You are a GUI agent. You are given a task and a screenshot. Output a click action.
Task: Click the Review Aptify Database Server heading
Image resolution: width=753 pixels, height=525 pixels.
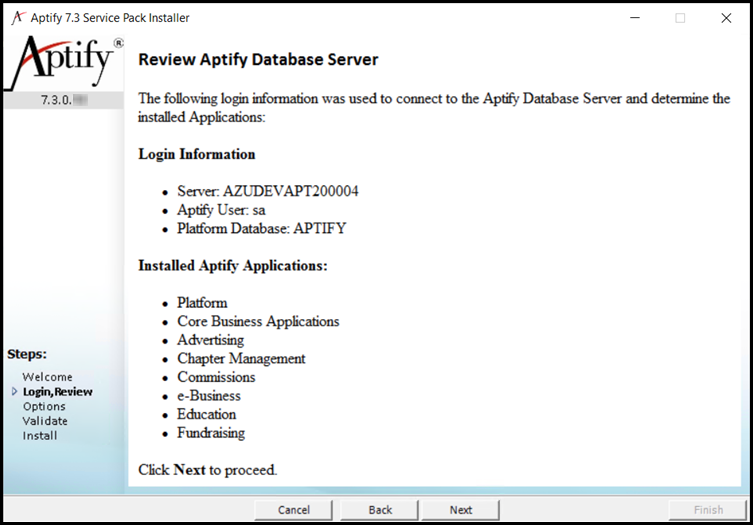pos(258,60)
